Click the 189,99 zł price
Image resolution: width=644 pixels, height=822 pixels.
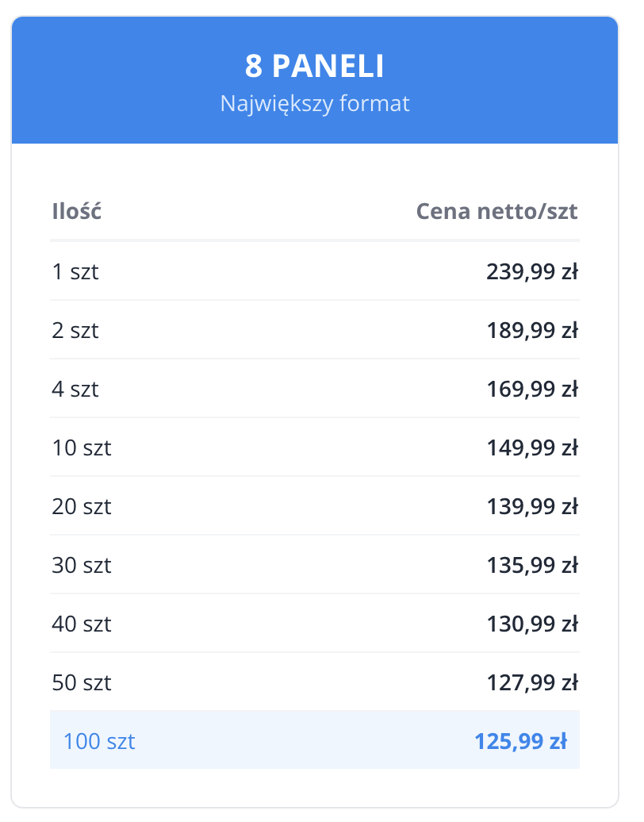click(531, 330)
